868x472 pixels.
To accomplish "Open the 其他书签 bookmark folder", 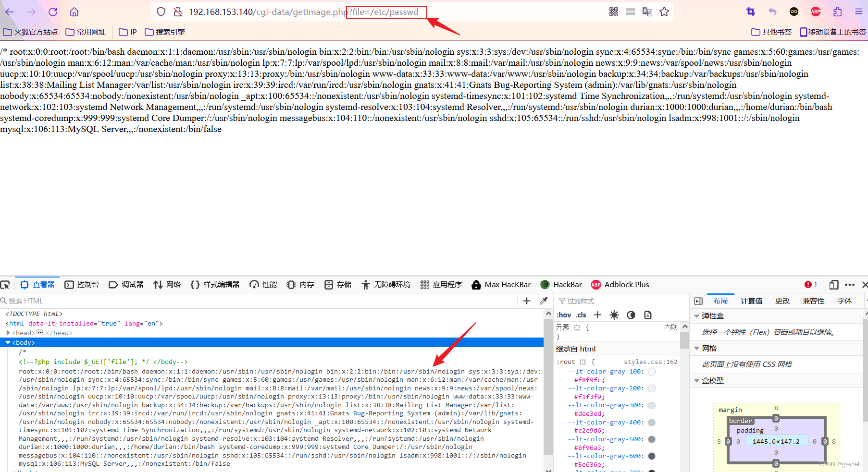I will point(771,32).
